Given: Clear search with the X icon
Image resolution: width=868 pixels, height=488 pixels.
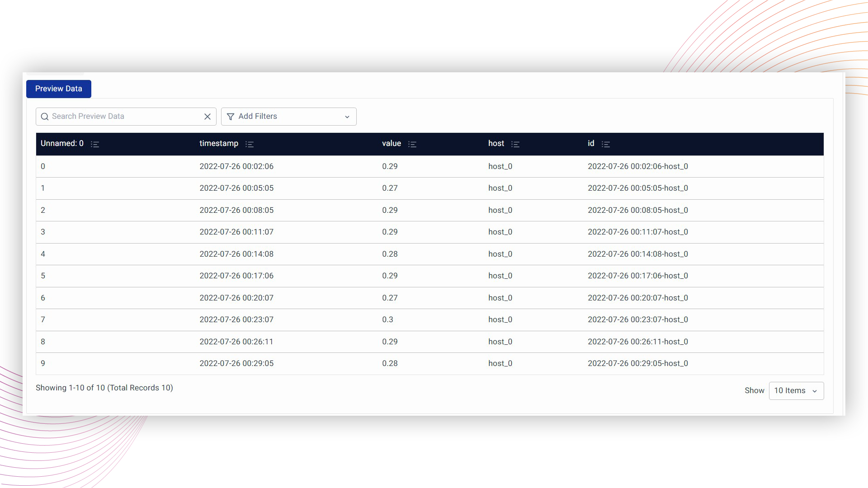Looking at the screenshot, I should (x=208, y=117).
